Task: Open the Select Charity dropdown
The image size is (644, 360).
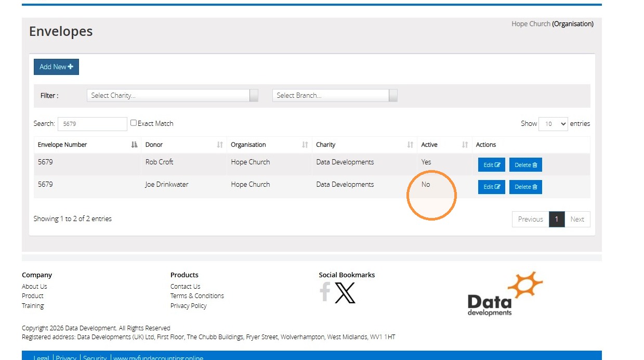Action: click(173, 95)
